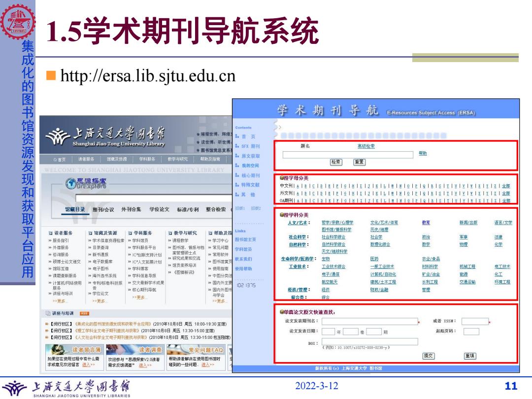The width and height of the screenshot is (532, 399).
Task: Select the 标准/专利 search tab
Action: (188, 210)
